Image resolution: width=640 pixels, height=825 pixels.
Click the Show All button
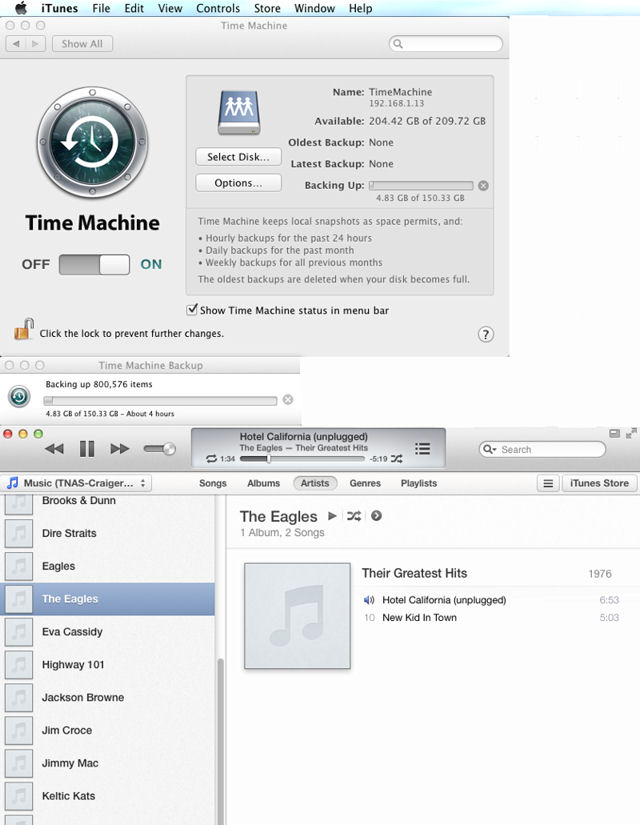pos(82,44)
